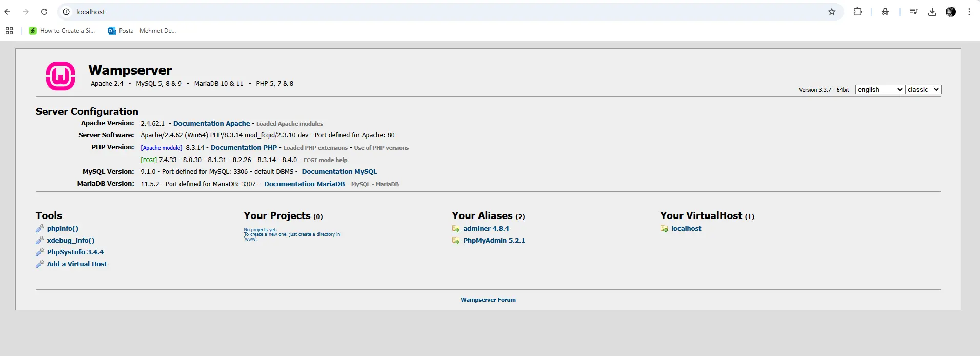980x356 pixels.
Task: Expand the english language dropdown
Action: tap(879, 90)
